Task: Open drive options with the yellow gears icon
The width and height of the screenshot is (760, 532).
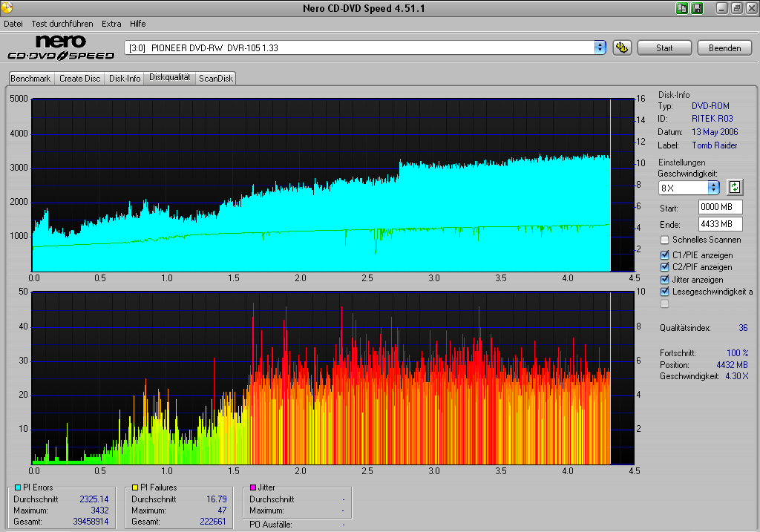Action: [x=622, y=47]
